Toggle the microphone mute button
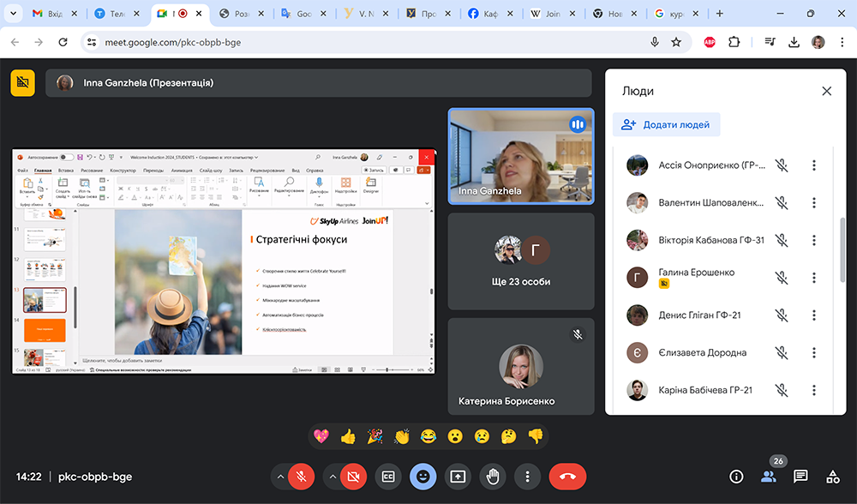The height and width of the screenshot is (504, 857). tap(301, 477)
